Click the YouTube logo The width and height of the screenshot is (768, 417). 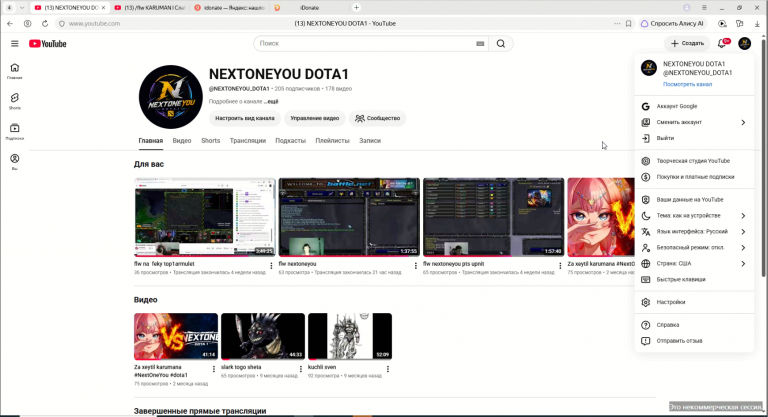coord(48,44)
